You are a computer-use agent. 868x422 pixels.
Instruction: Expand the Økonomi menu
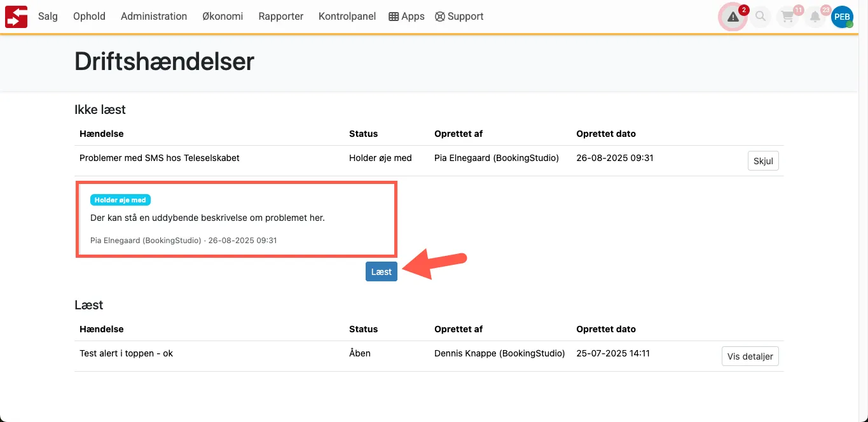coord(223,17)
